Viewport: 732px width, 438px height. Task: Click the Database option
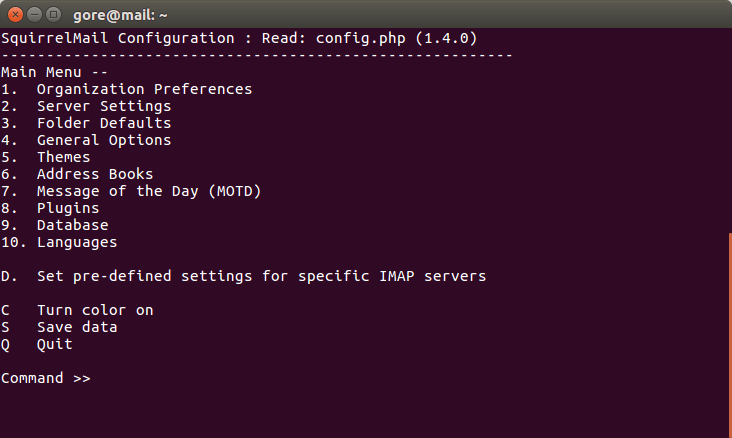pyautogui.click(x=72, y=225)
